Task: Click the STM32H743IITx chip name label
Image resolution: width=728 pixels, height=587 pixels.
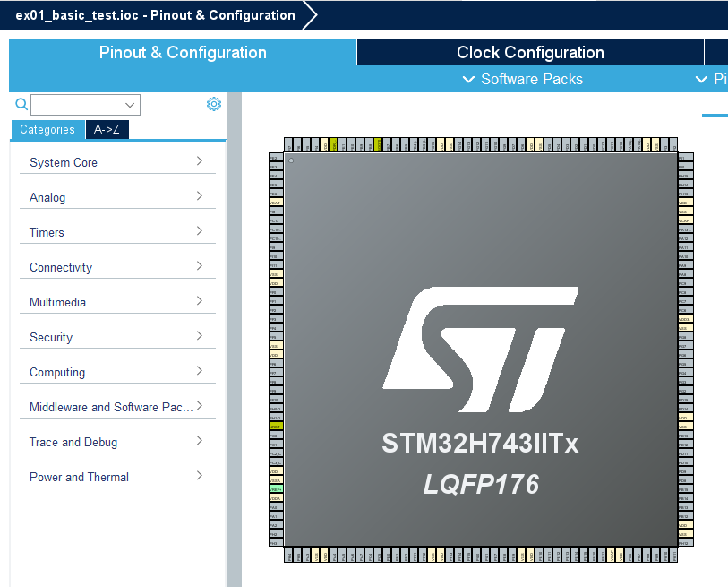Action: point(481,443)
